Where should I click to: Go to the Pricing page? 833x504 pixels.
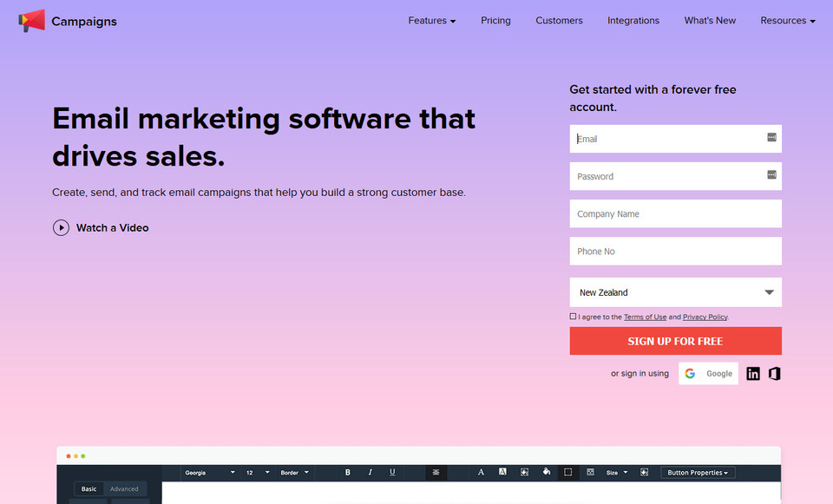coord(495,21)
